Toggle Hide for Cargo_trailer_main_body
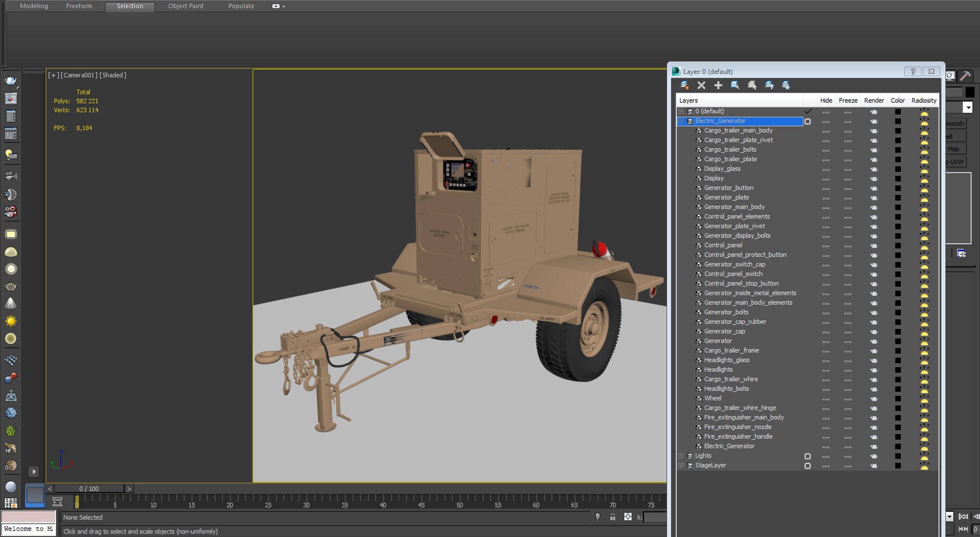This screenshot has height=537, width=980. point(826,131)
